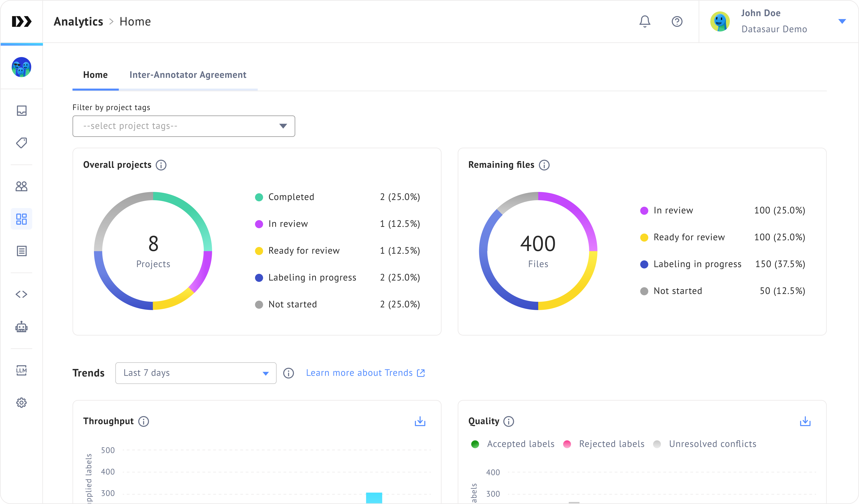Click the label tag sidebar icon
The image size is (859, 504).
tap(21, 143)
